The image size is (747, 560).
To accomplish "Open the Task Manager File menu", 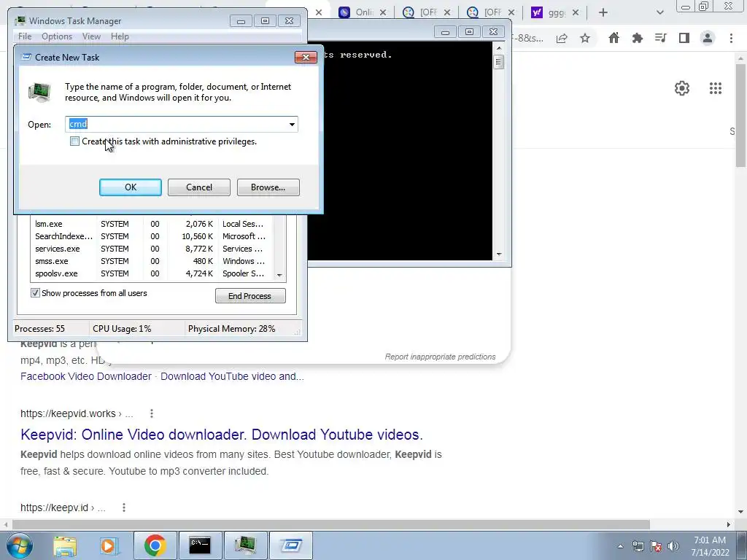I will (25, 36).
